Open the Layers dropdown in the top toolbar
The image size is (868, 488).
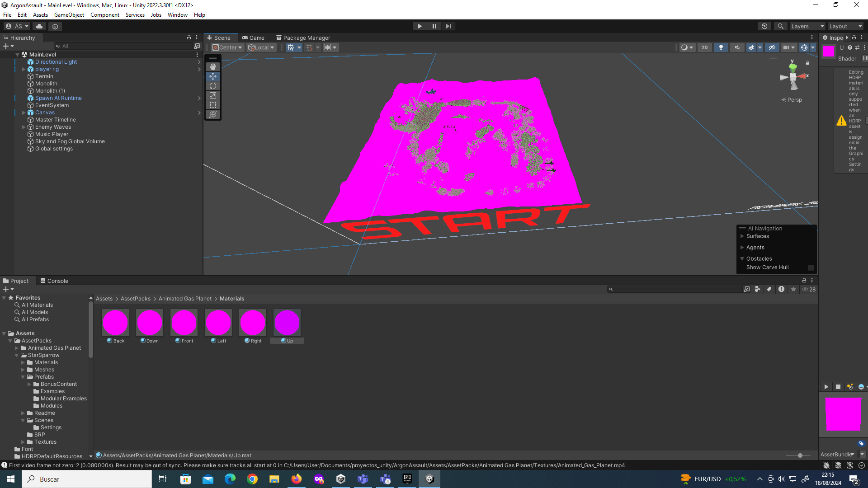[x=807, y=26]
